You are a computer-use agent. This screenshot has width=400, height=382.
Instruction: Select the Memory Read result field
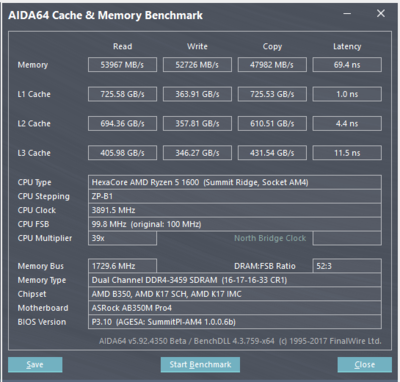click(x=122, y=65)
